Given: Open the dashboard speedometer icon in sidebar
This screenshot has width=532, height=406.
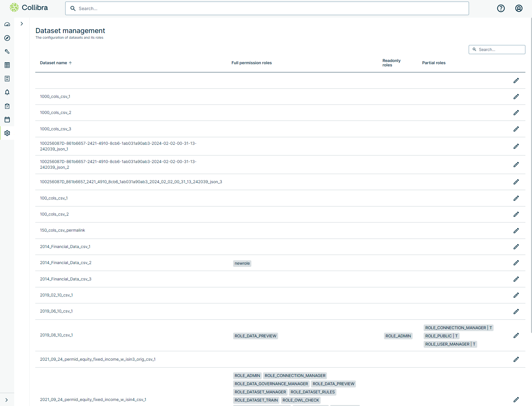Looking at the screenshot, I should click(7, 24).
